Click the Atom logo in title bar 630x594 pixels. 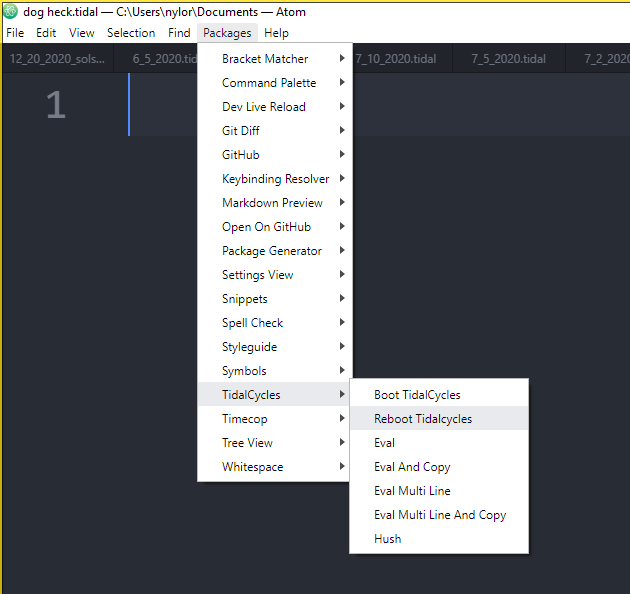[x=10, y=12]
